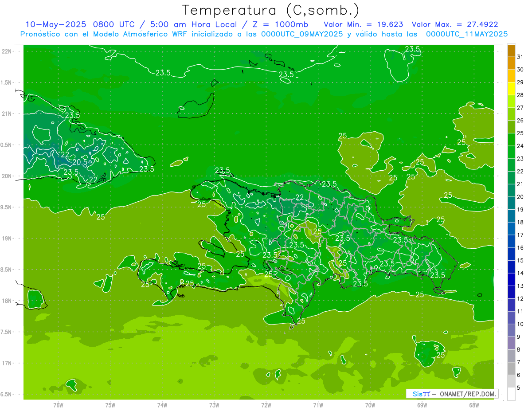Click the '0000UTC_09MAY2025' initialization time
The height and width of the screenshot is (411, 532).
[x=302, y=34]
